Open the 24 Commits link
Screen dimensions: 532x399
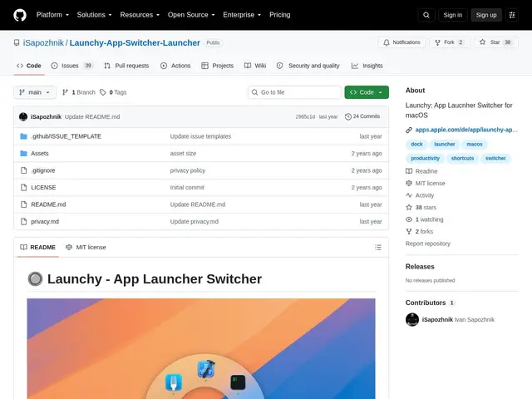[362, 116]
